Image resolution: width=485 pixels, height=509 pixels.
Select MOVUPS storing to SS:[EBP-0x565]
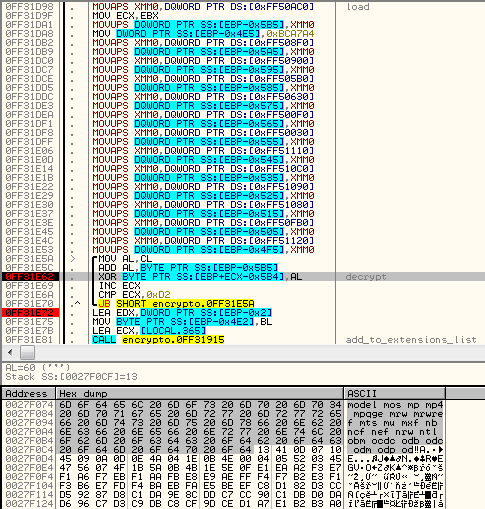203,124
